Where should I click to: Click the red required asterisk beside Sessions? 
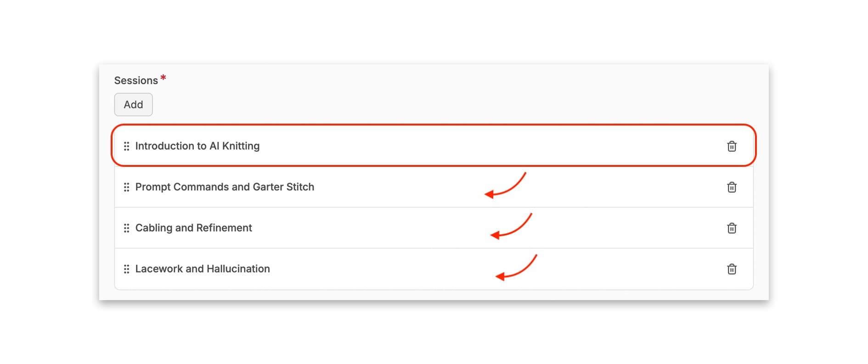click(163, 78)
